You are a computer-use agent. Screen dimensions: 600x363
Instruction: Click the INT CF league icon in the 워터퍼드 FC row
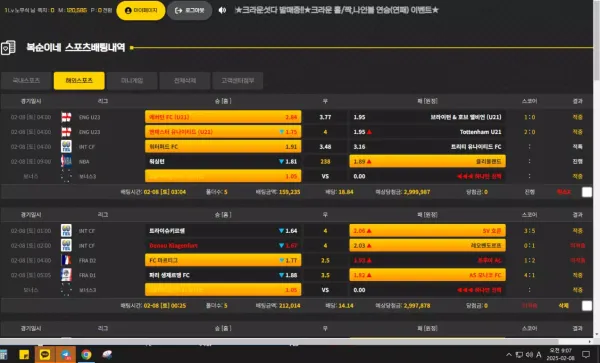66,147
